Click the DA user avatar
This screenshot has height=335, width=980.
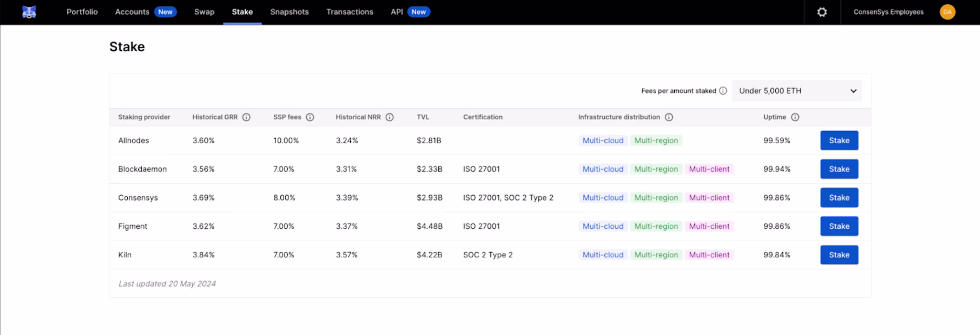click(947, 12)
